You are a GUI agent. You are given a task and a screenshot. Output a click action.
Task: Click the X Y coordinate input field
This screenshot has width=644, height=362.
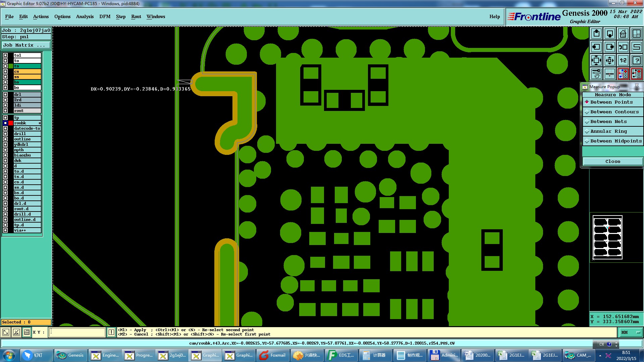(77, 333)
